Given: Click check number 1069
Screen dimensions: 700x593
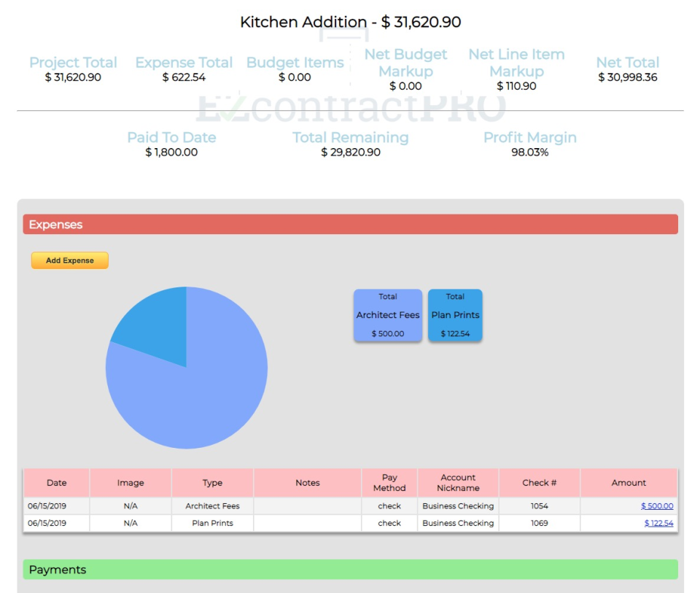Looking at the screenshot, I should [x=540, y=523].
